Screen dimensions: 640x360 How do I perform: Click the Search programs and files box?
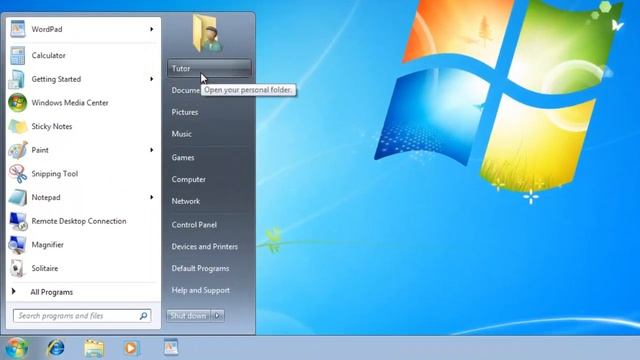pyautogui.click(x=82, y=316)
